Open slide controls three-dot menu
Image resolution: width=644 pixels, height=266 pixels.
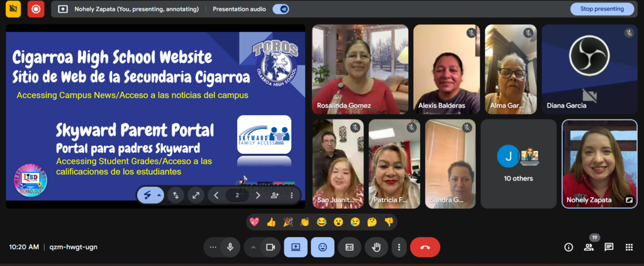coord(292,196)
